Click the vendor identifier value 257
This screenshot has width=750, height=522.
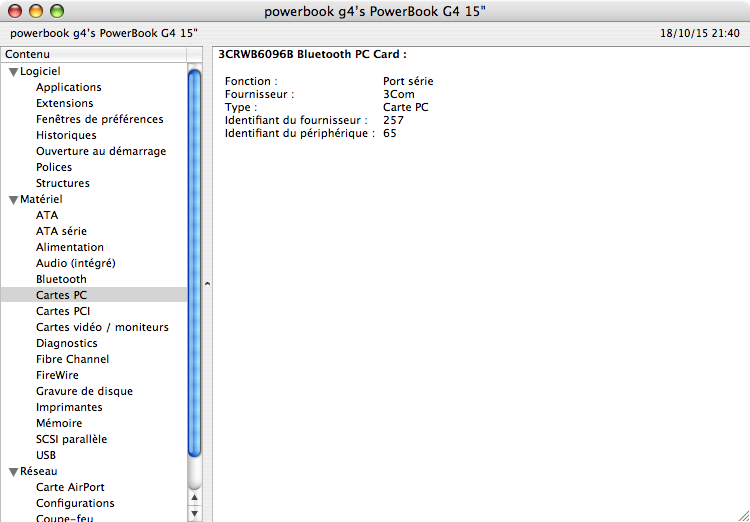pos(393,120)
